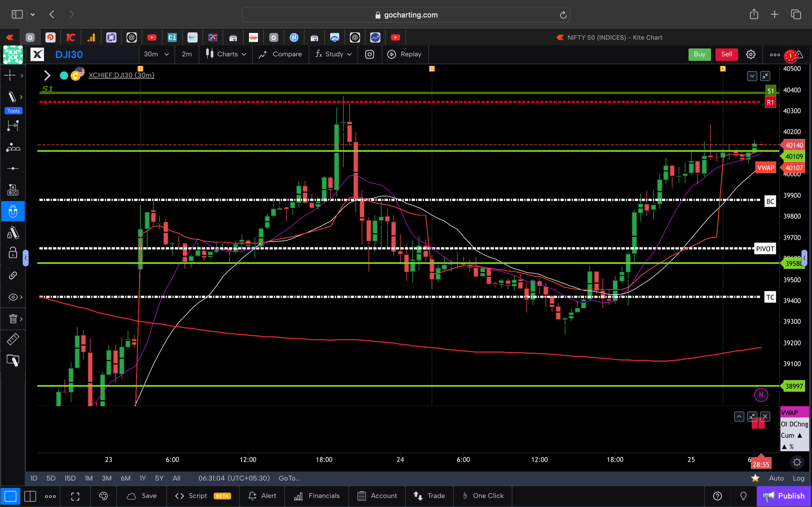Open the trend line drawing tool
Viewport: 812px width, 507px height.
click(x=13, y=97)
